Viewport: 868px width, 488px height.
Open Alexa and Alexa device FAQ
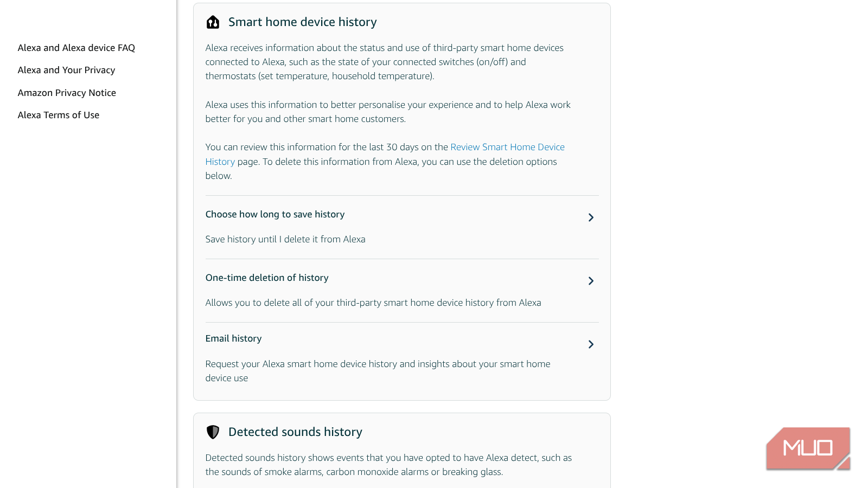76,48
